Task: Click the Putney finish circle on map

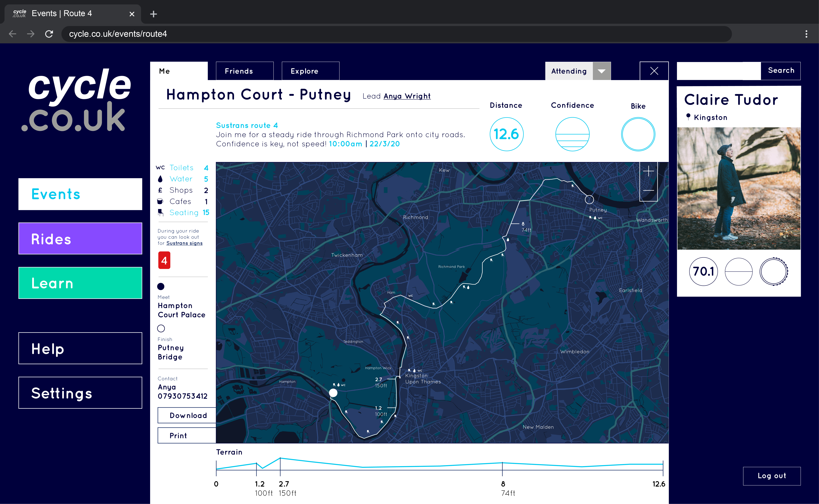Action: (x=589, y=200)
